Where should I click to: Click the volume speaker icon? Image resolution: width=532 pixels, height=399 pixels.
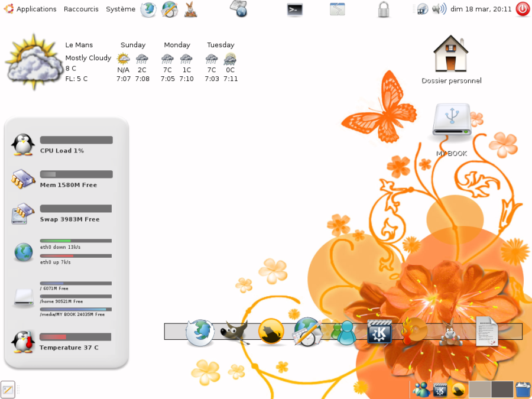pos(439,9)
